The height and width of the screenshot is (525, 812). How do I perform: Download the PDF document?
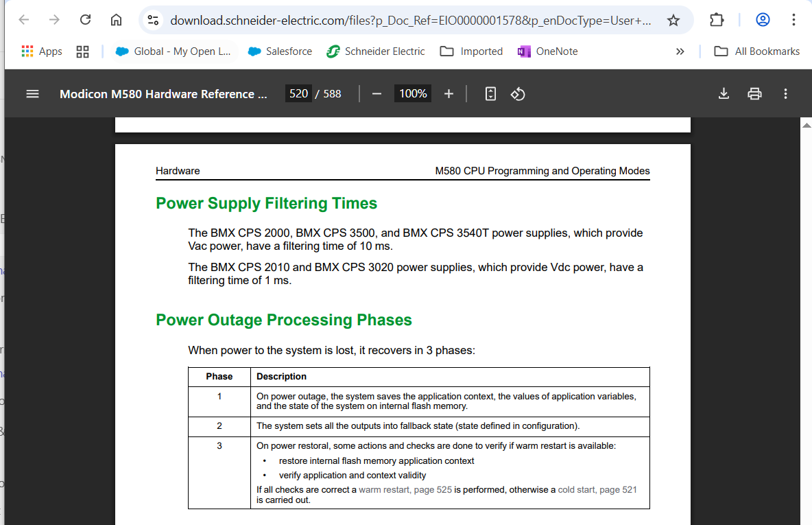coord(724,94)
